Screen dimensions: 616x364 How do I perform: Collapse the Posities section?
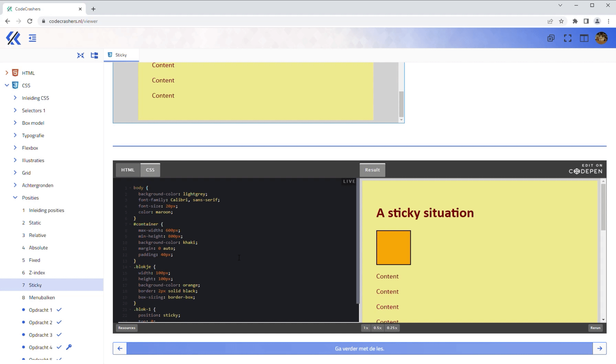point(15,197)
